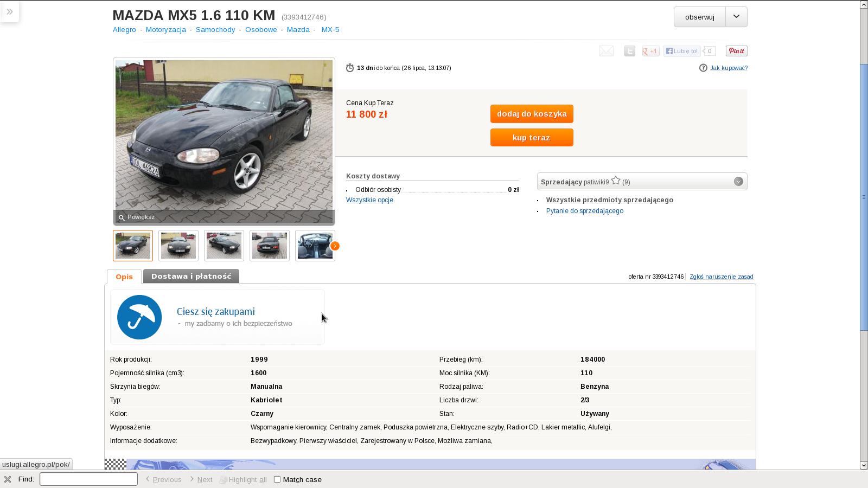Share the offer on Twitter
Screen dimensions: 868x488
point(629,51)
